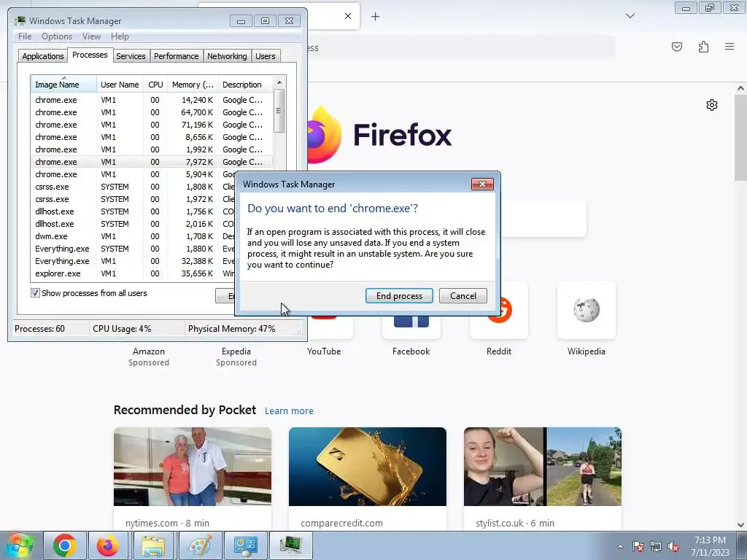747x560 pixels.
Task: Toggle Show processes from all users
Action: (35, 293)
